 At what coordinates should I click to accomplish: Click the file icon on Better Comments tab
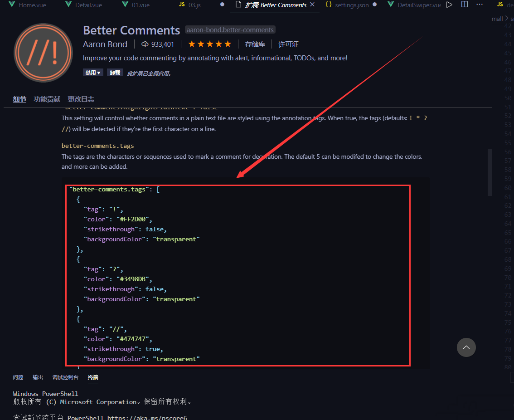(238, 5)
